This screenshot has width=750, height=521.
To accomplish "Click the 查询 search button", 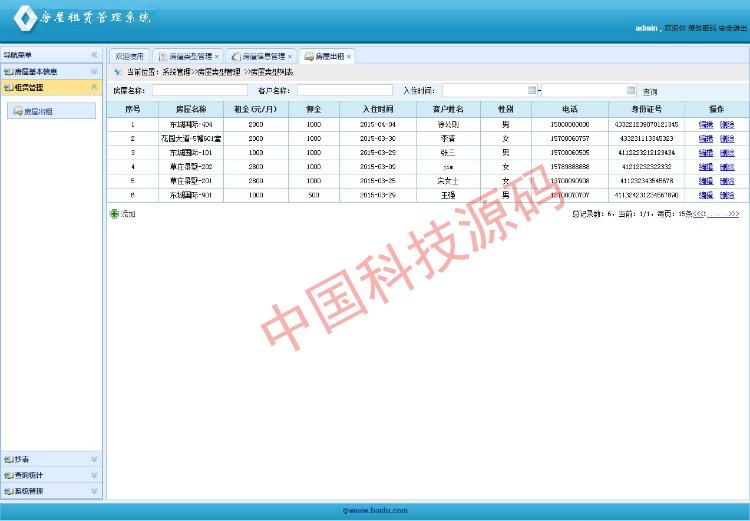I will click(650, 91).
